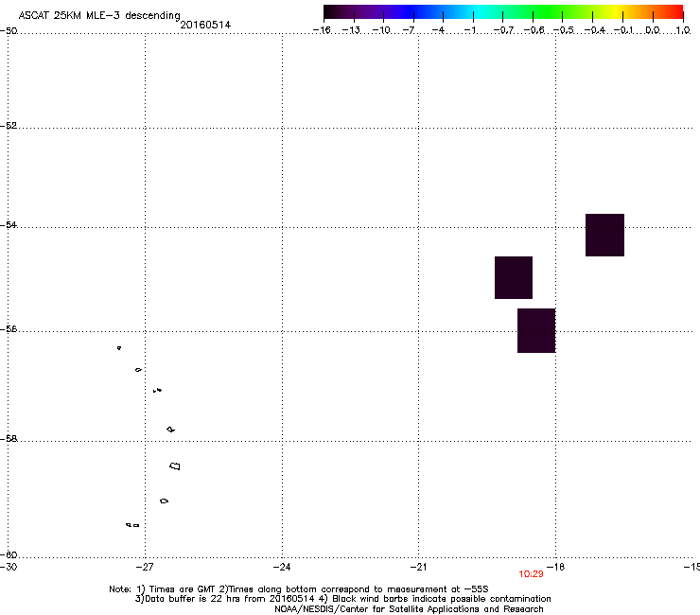
Task: Click the -0.6 color bar label
Action: [534, 30]
